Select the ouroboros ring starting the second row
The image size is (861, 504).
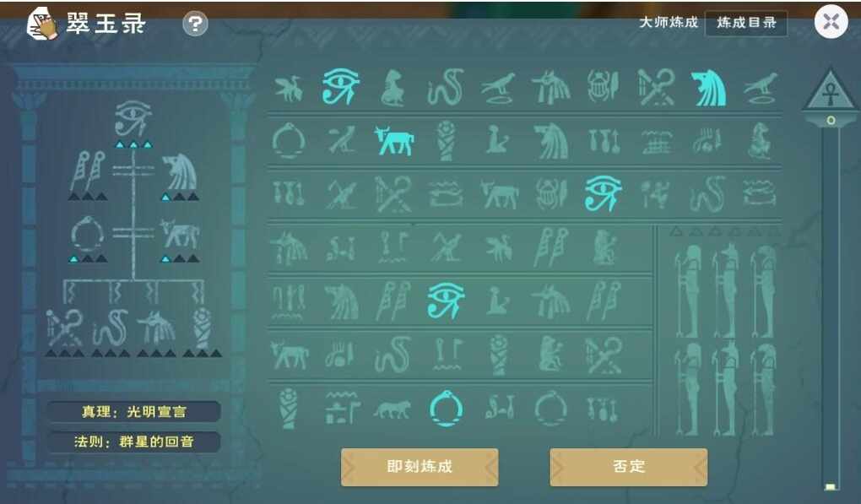click(x=289, y=140)
